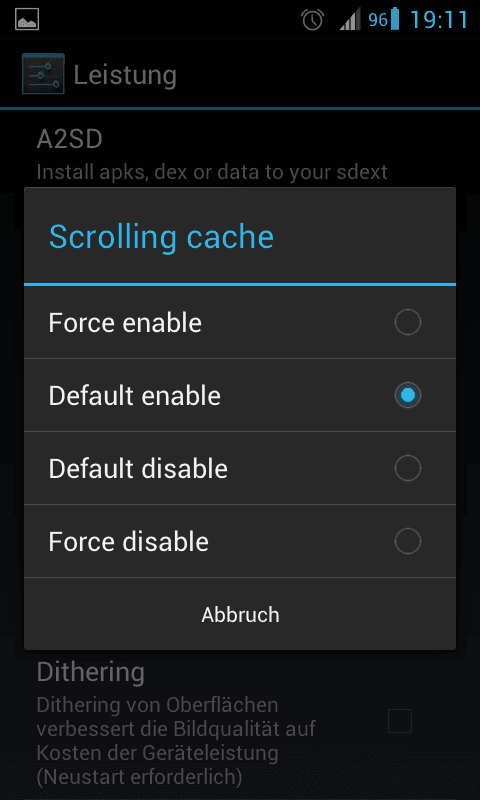This screenshot has width=480, height=800.
Task: Select the Force enable radio button
Action: click(x=408, y=322)
